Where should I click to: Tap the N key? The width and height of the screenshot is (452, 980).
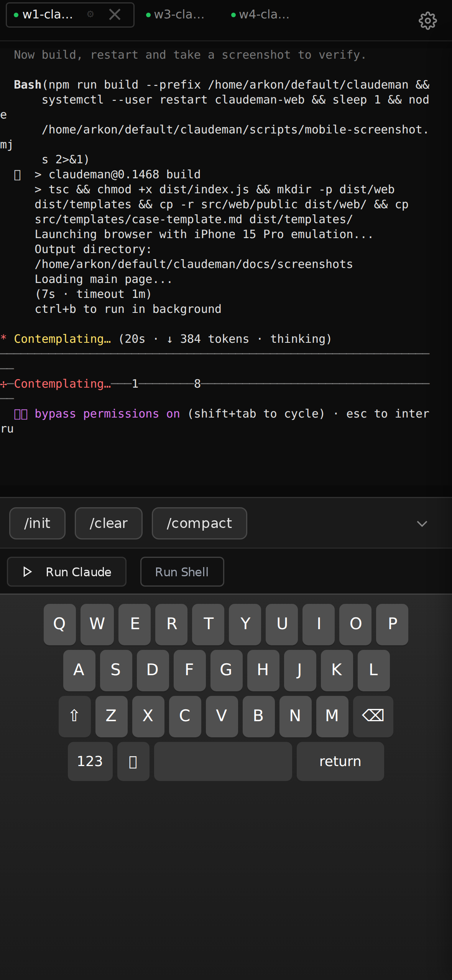point(295,716)
